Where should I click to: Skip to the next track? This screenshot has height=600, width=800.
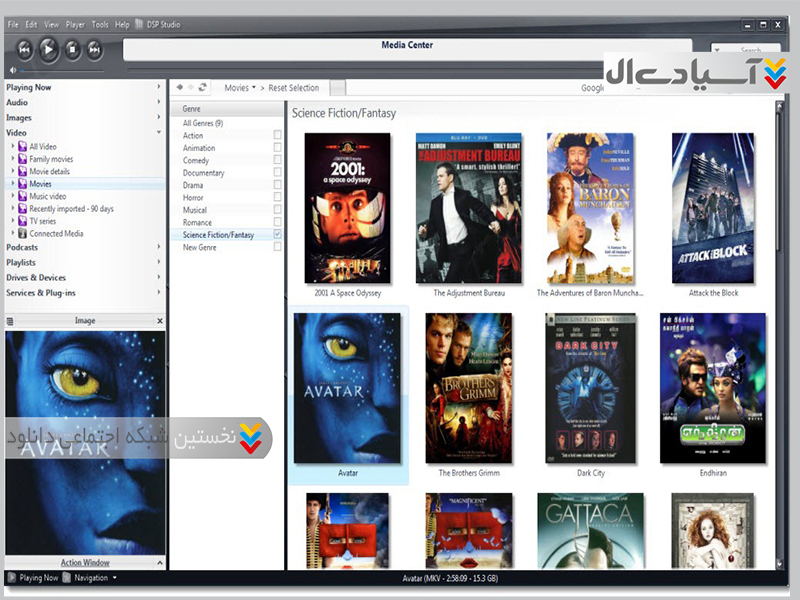pos(95,48)
